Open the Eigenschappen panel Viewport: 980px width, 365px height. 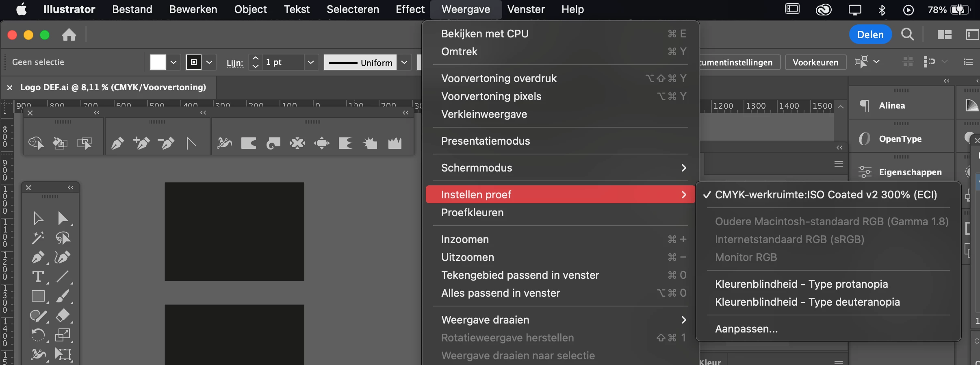(x=901, y=172)
